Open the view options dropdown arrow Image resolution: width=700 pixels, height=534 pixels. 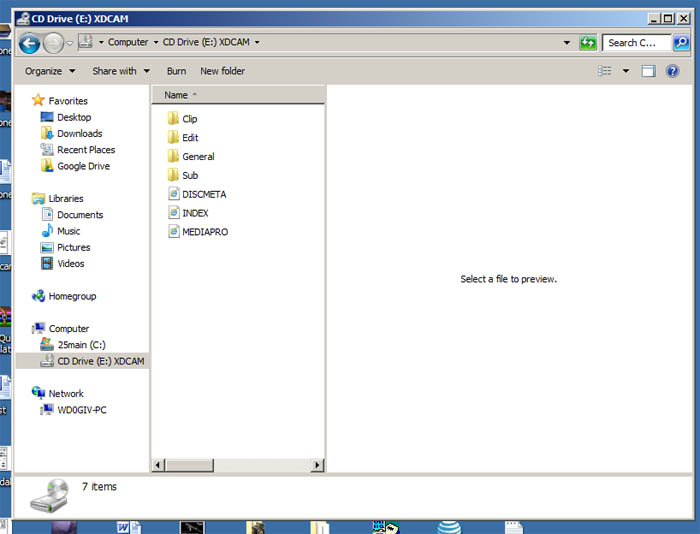click(626, 71)
